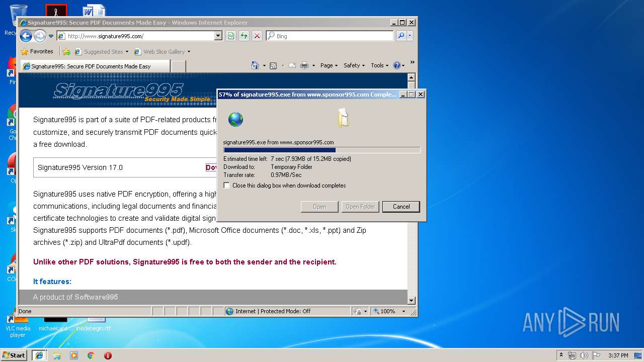
Task: Go back with the browser Back arrow
Action: point(26,36)
